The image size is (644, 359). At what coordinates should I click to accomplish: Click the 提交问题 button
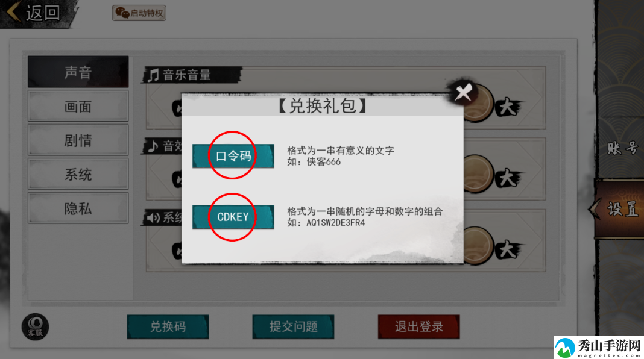click(293, 326)
